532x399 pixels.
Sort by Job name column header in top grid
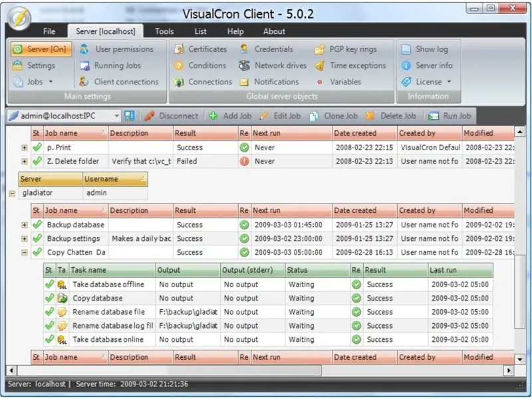(76, 133)
